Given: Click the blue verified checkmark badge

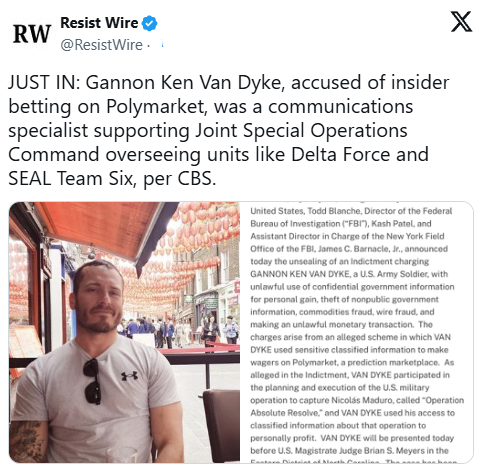Looking at the screenshot, I should coord(150,23).
